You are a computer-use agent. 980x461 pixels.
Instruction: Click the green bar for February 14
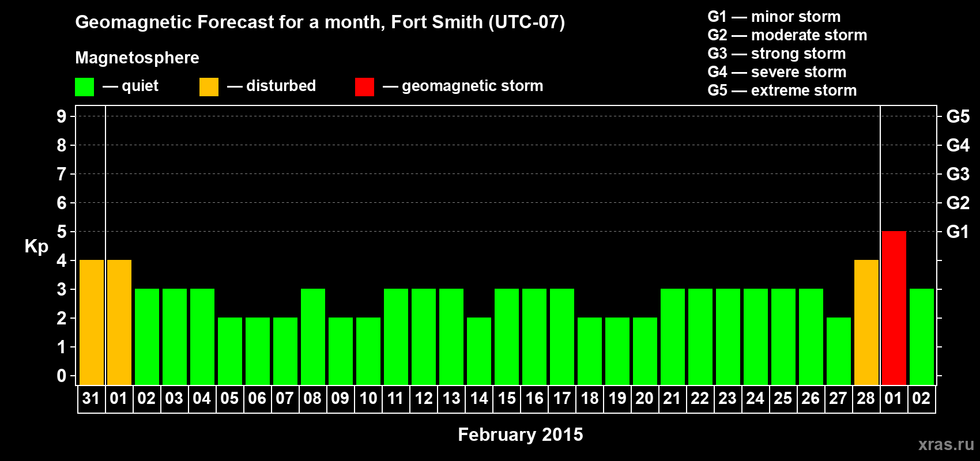tap(479, 352)
